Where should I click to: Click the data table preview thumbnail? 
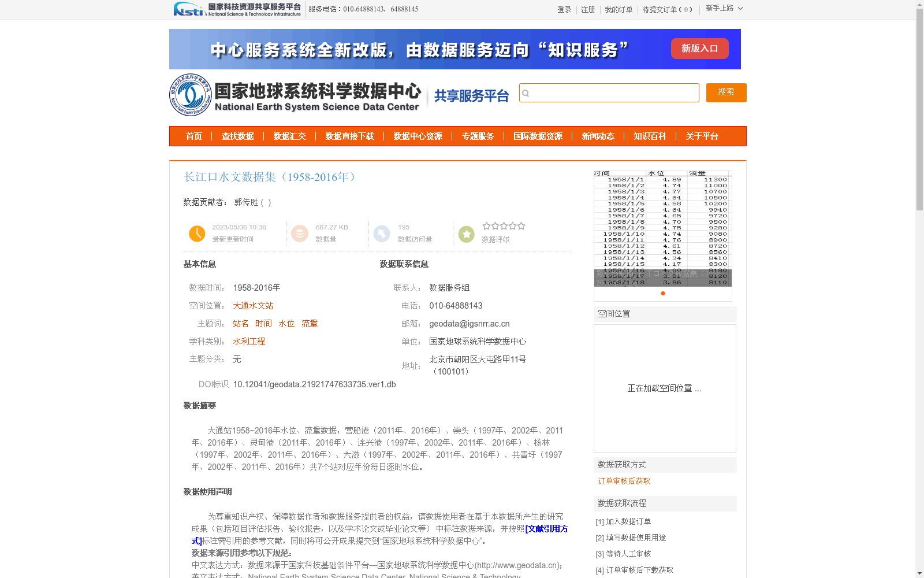pyautogui.click(x=663, y=228)
